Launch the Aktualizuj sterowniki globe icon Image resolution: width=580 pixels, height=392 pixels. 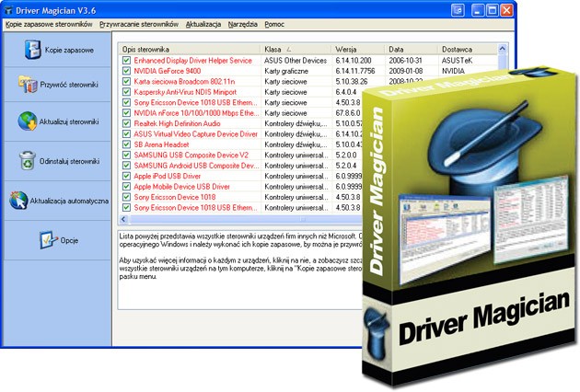pyautogui.click(x=28, y=121)
